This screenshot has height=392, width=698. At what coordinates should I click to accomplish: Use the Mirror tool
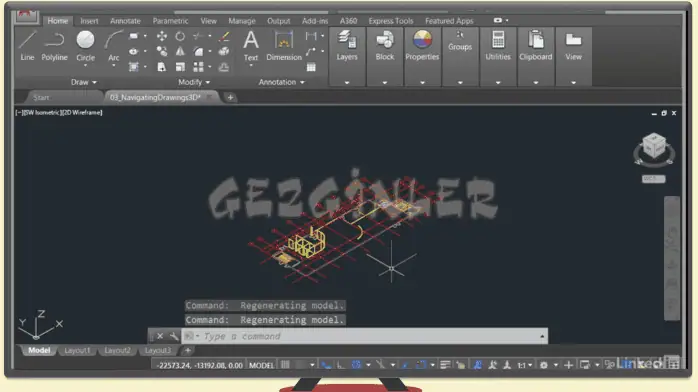180,52
